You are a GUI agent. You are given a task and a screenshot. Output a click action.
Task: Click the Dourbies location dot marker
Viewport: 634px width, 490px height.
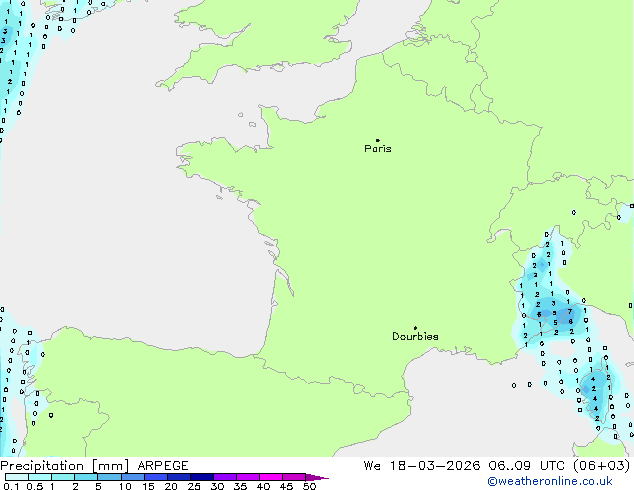[x=415, y=328]
